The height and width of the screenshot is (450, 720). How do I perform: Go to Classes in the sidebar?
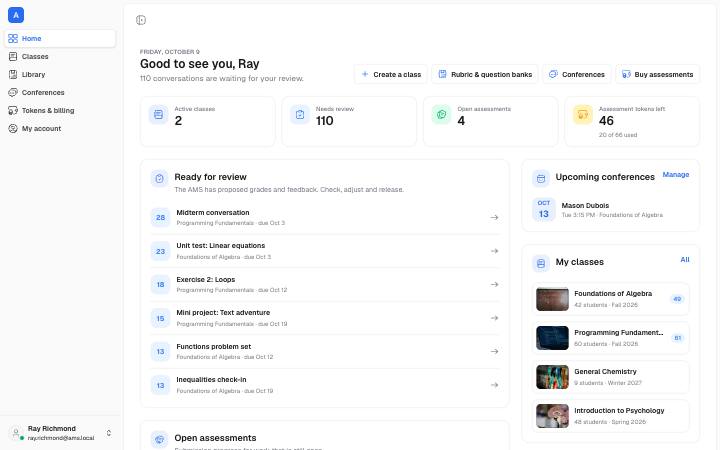(x=60, y=56)
